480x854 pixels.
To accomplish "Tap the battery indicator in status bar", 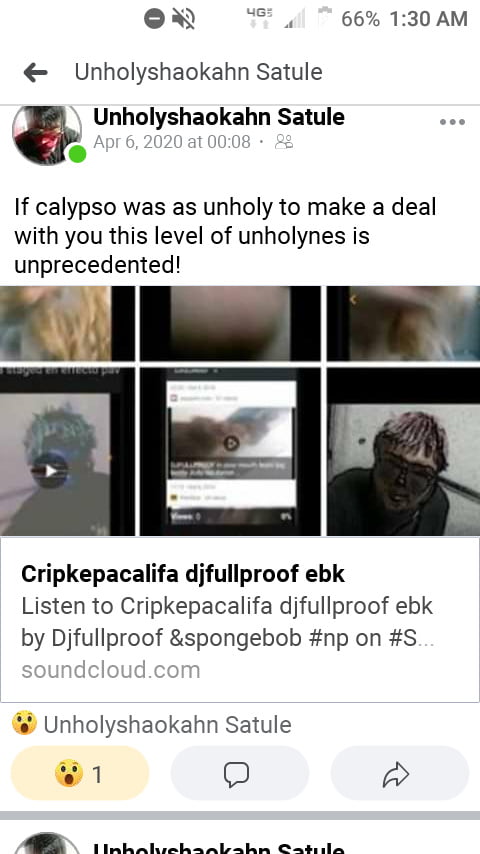I will click(325, 19).
